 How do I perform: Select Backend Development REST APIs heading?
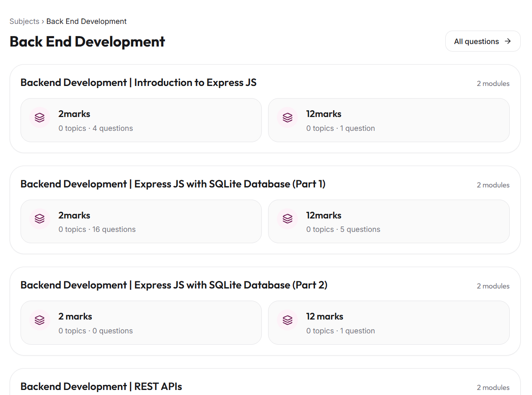click(101, 387)
